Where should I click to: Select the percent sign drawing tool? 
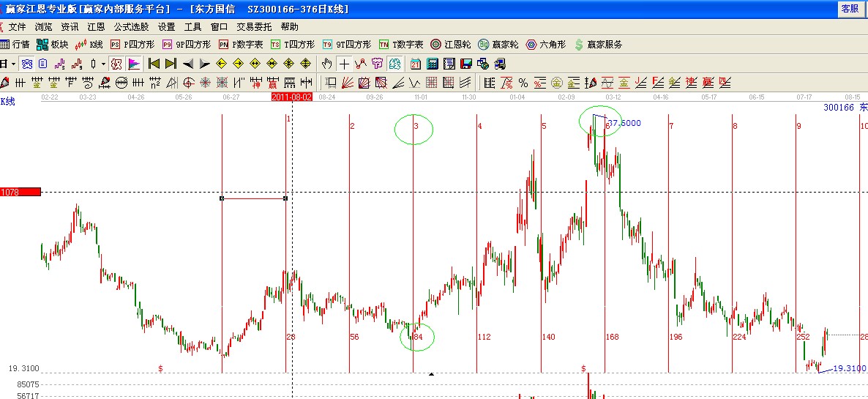(x=523, y=83)
